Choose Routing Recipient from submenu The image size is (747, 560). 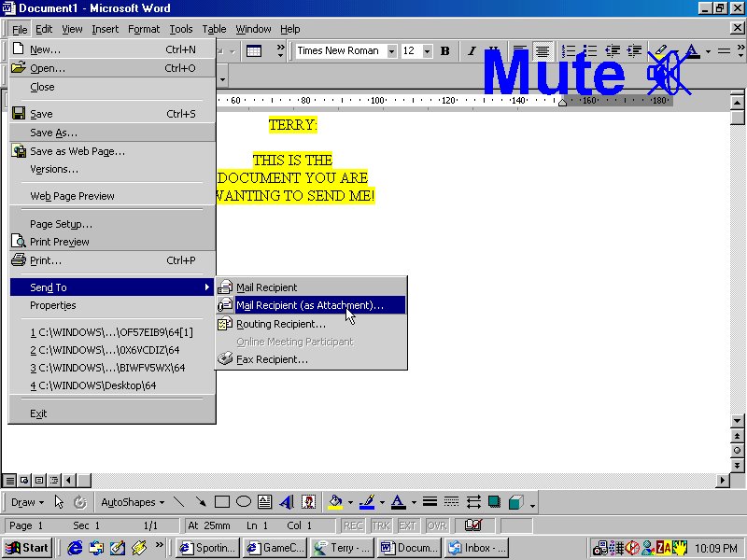click(312, 324)
